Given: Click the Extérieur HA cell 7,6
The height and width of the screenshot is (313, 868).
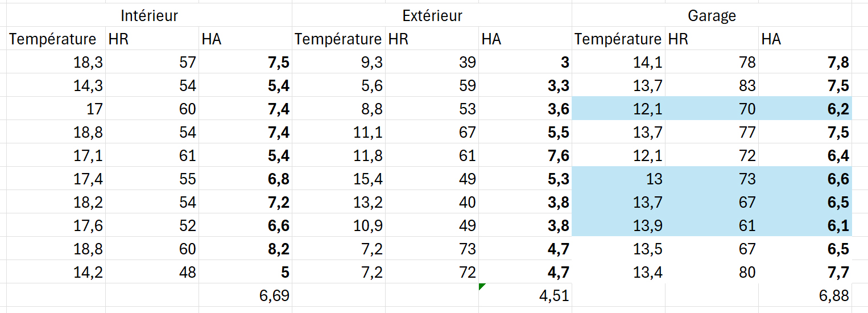Looking at the screenshot, I should 525,155.
